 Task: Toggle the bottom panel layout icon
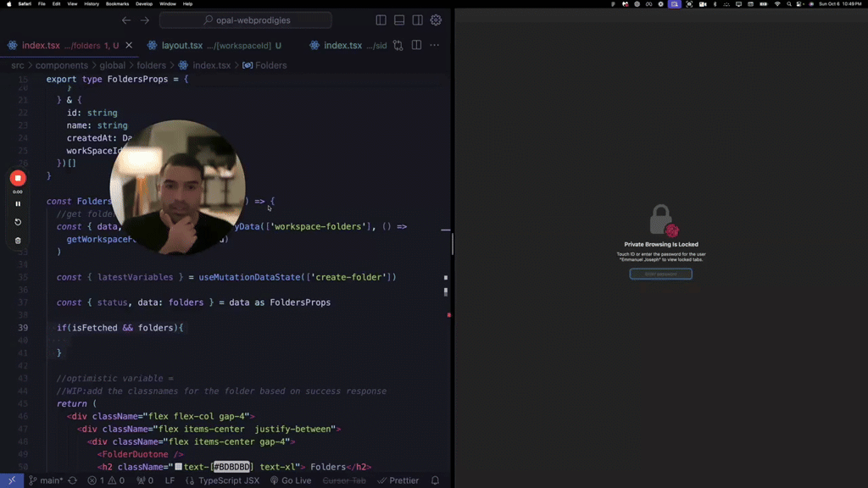pyautogui.click(x=399, y=20)
